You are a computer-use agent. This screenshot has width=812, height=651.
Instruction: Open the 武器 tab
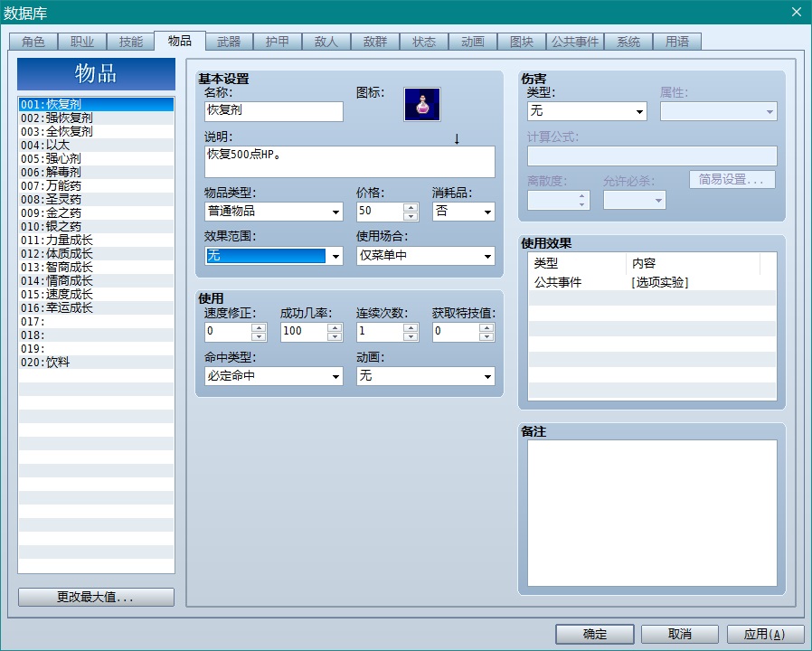click(229, 42)
